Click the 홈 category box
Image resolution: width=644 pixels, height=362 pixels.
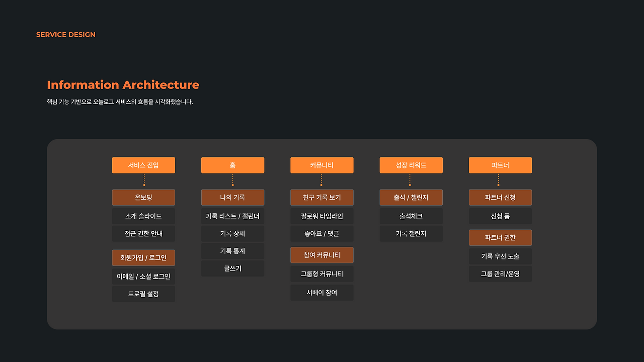tap(232, 165)
